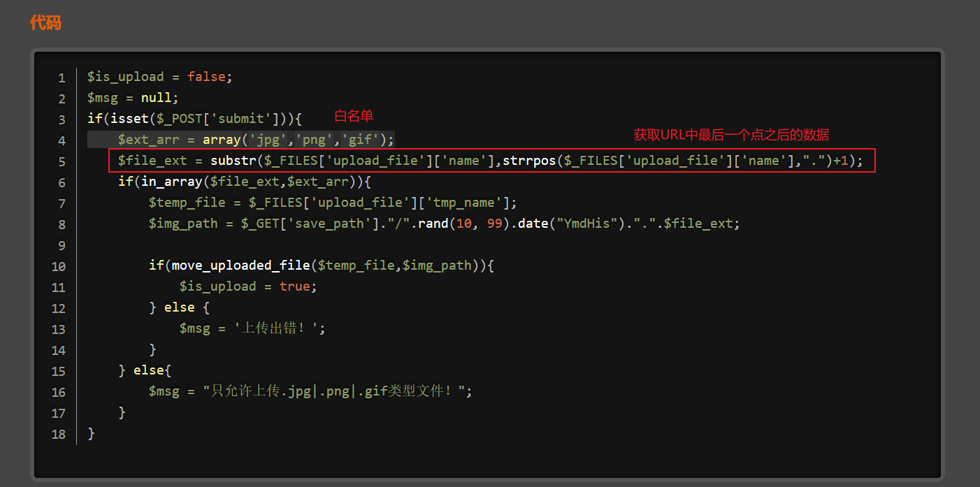Select line number 1 in the gutter
The width and height of the screenshot is (980, 487).
click(x=62, y=78)
